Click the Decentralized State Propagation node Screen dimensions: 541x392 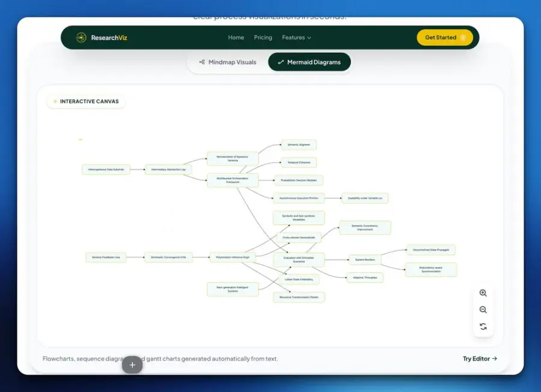click(x=431, y=250)
